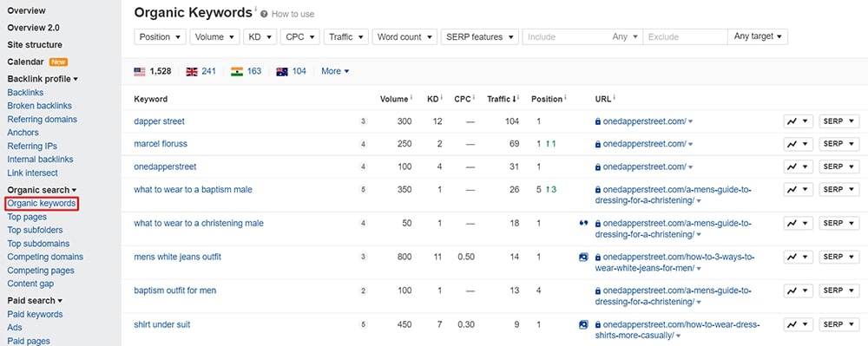Click image pack icon in shirt under suit row
The width and height of the screenshot is (868, 346).
583,324
